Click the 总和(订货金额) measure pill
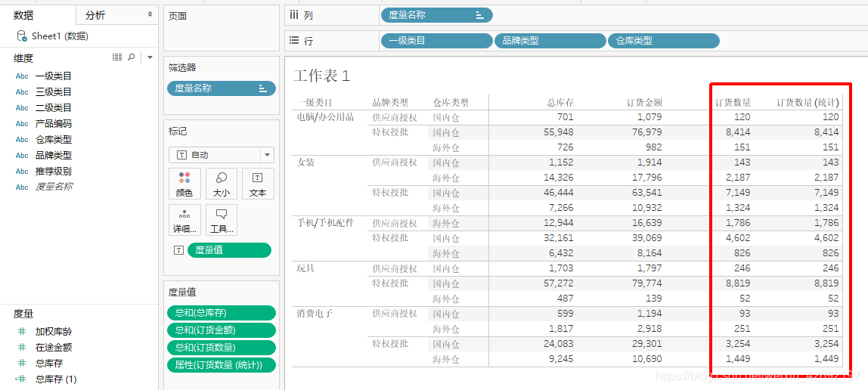 pos(222,330)
